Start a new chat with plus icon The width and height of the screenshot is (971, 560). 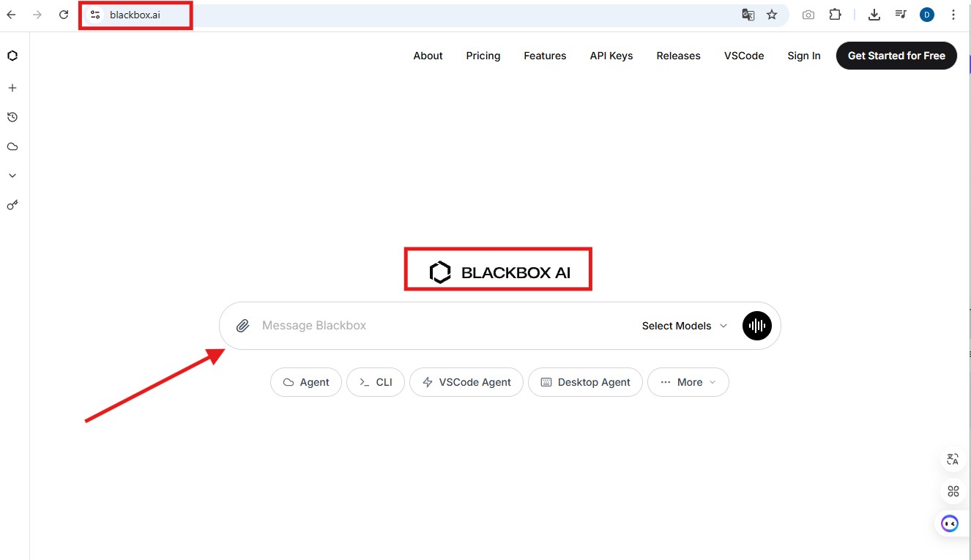(12, 88)
